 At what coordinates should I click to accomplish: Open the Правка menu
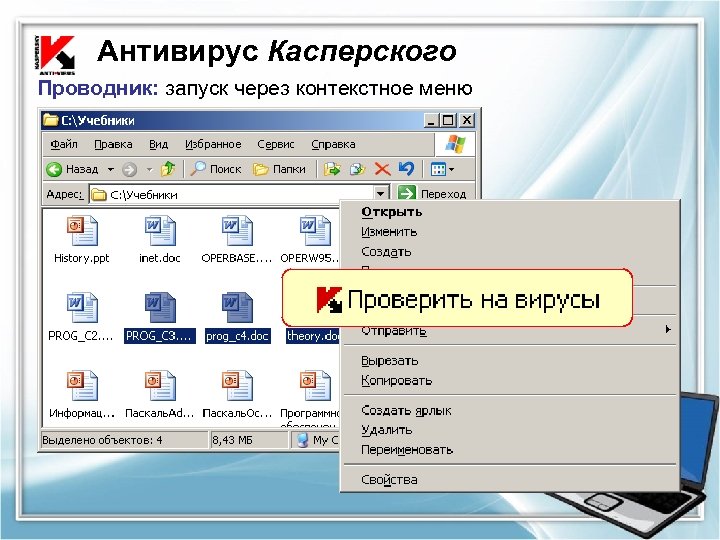pos(113,144)
